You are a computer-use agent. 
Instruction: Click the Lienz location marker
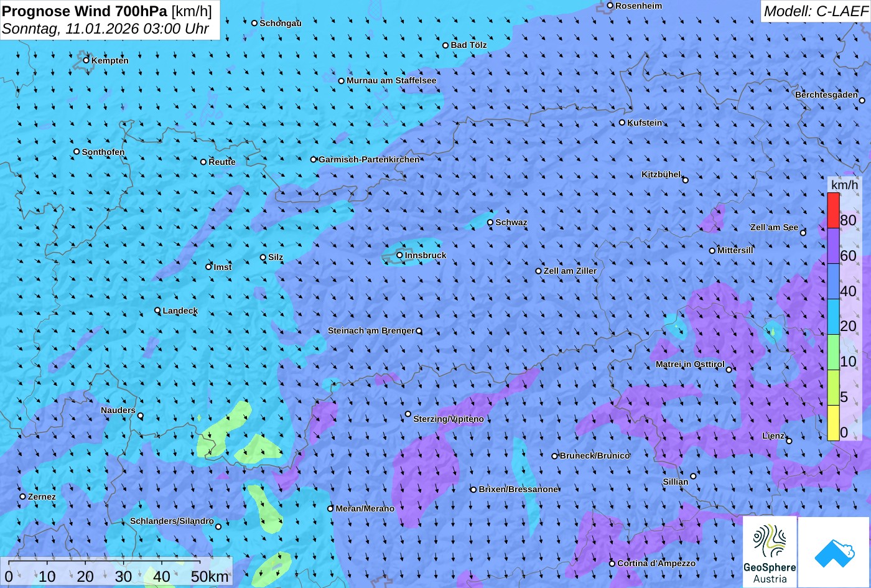(789, 441)
